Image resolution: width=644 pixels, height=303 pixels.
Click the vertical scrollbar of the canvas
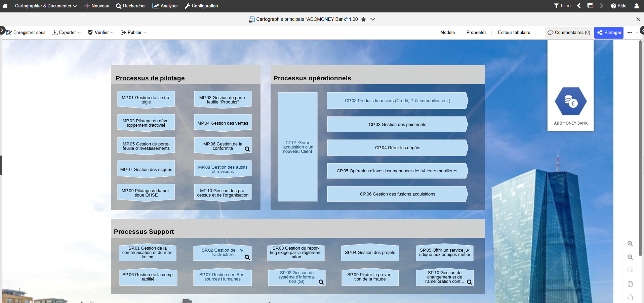pyautogui.click(x=640, y=148)
